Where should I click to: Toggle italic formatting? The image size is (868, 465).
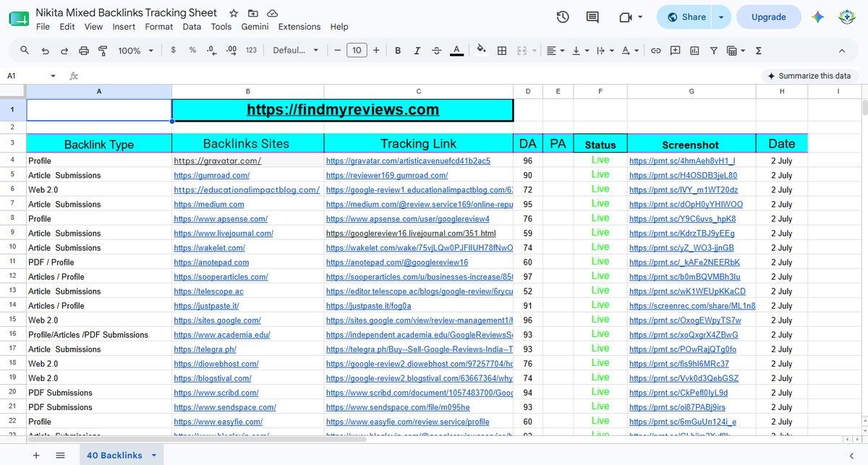417,51
